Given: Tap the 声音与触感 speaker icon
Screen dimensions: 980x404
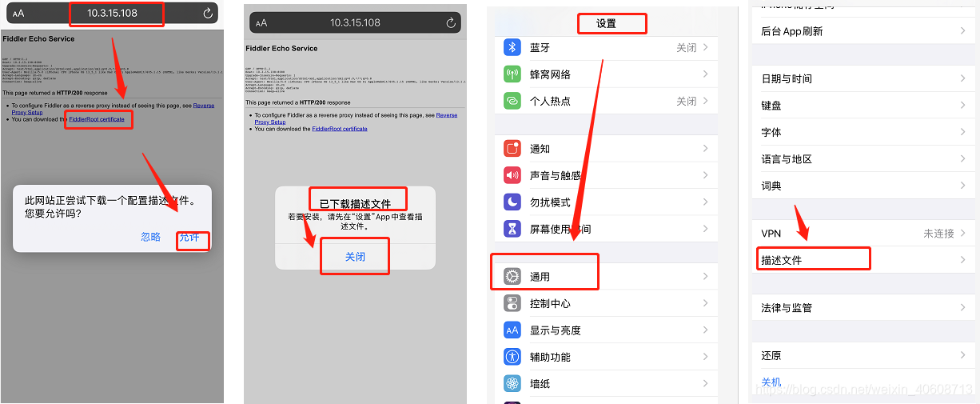Looking at the screenshot, I should click(512, 175).
